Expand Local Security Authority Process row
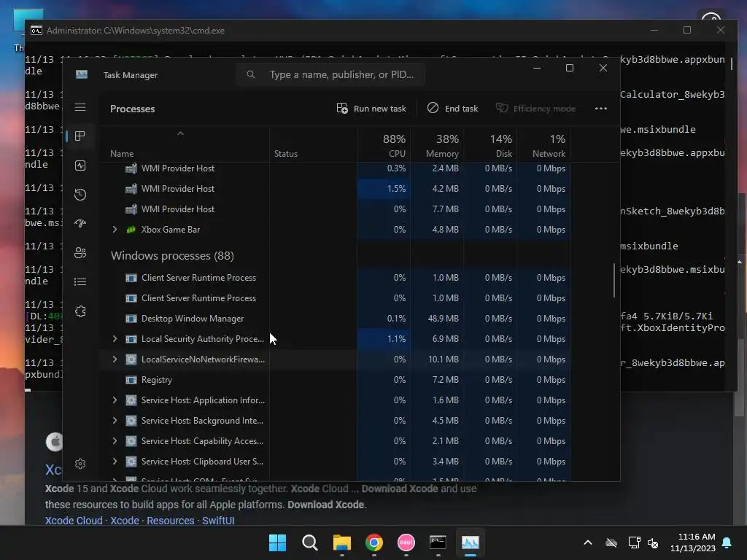 115,339
